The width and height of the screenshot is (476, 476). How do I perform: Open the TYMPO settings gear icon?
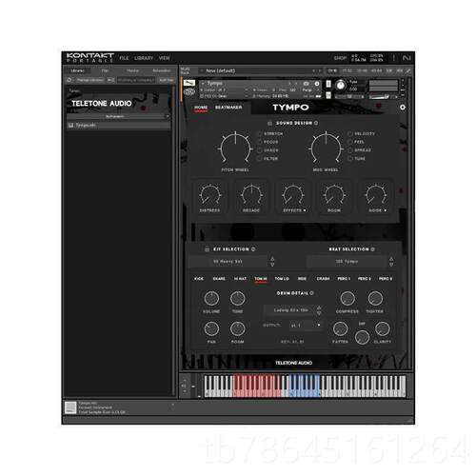pyautogui.click(x=403, y=108)
